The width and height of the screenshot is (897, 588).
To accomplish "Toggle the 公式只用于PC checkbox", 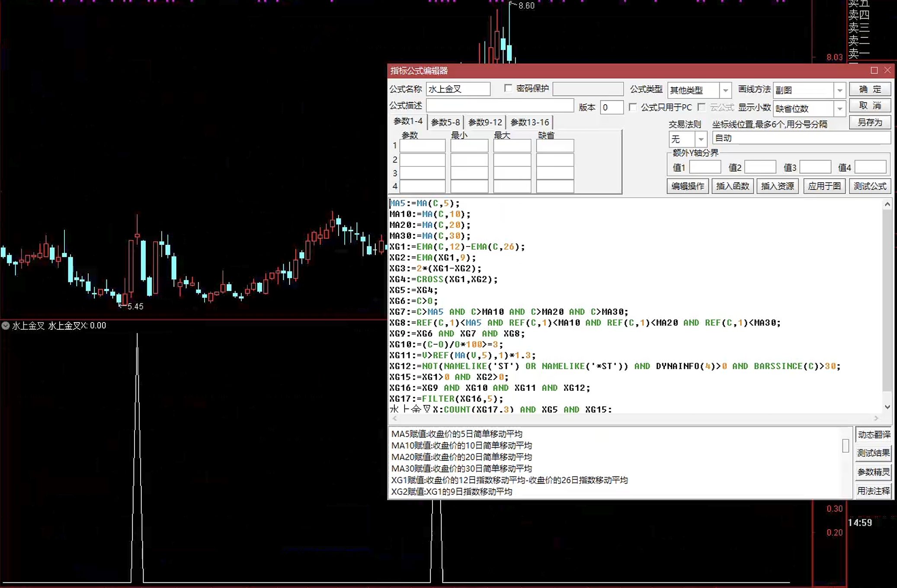I will 633,107.
